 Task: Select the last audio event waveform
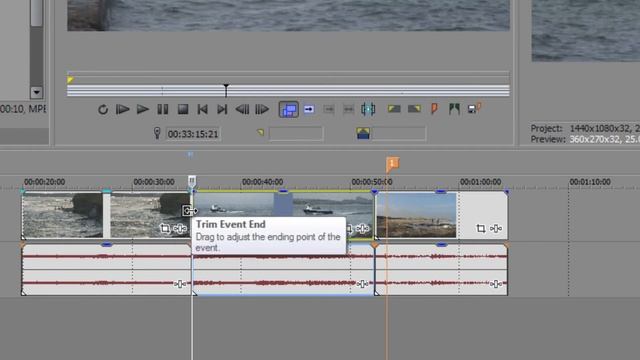point(441,269)
